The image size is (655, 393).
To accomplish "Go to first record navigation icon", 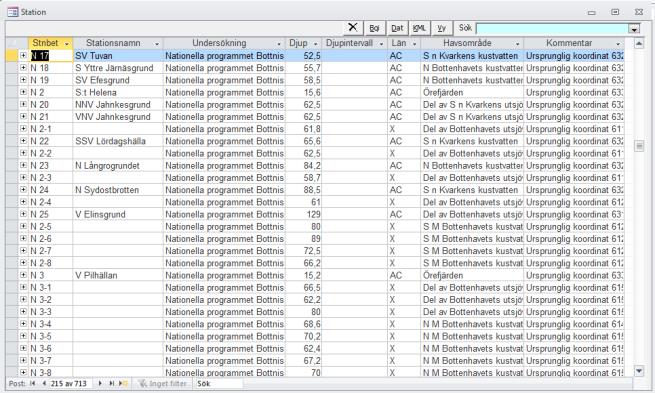I will click(x=33, y=383).
